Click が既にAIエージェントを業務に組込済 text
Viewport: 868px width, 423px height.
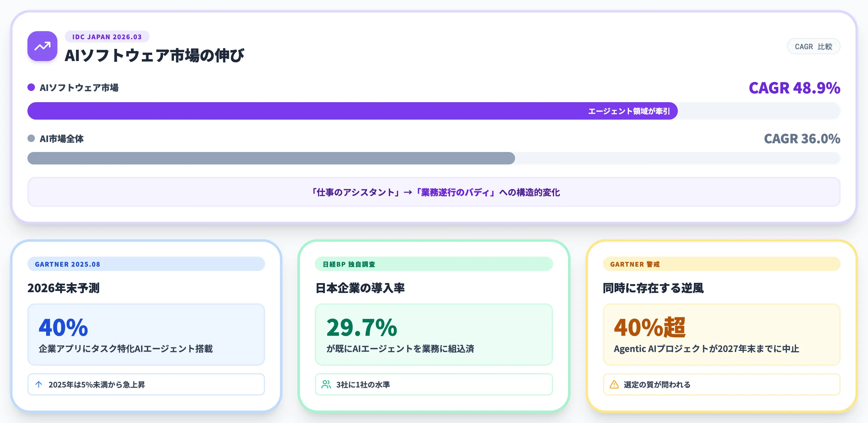(400, 349)
